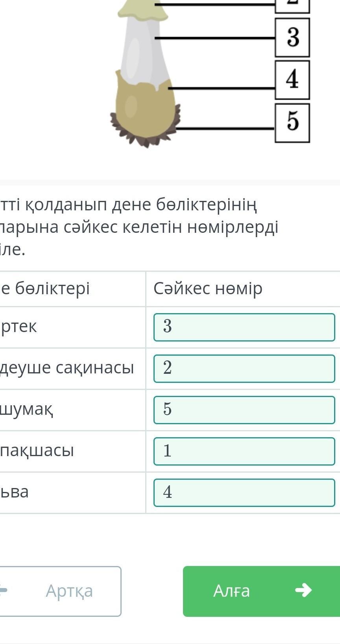Click the mushroom's white stem
The width and height of the screenshot is (340, 644).
pyautogui.click(x=144, y=51)
